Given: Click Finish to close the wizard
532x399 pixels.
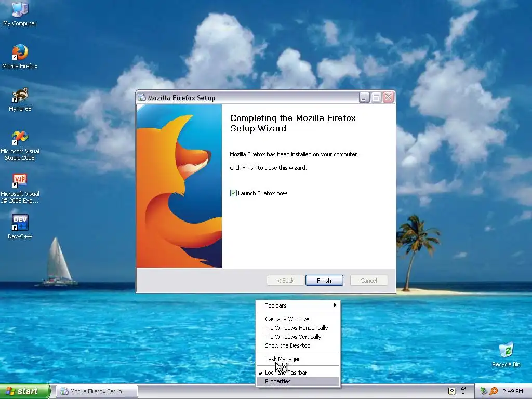Looking at the screenshot, I should (324, 280).
